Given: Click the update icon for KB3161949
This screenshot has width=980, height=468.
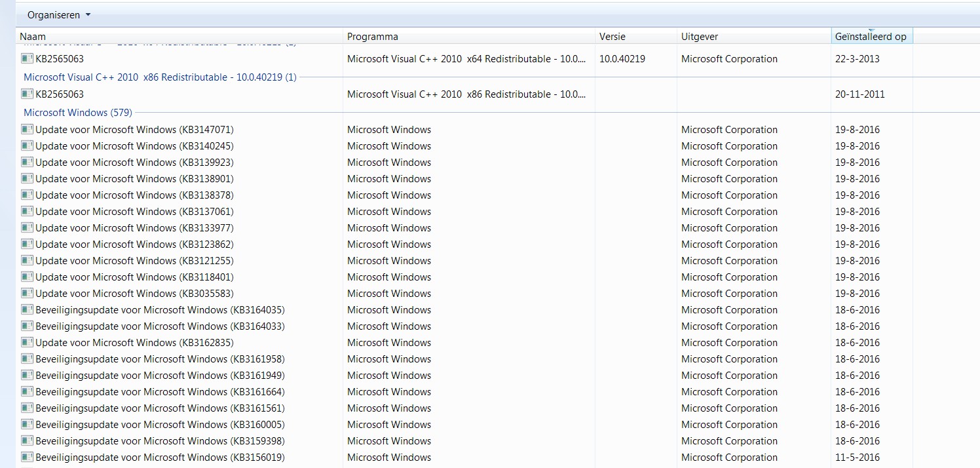Looking at the screenshot, I should (28, 375).
